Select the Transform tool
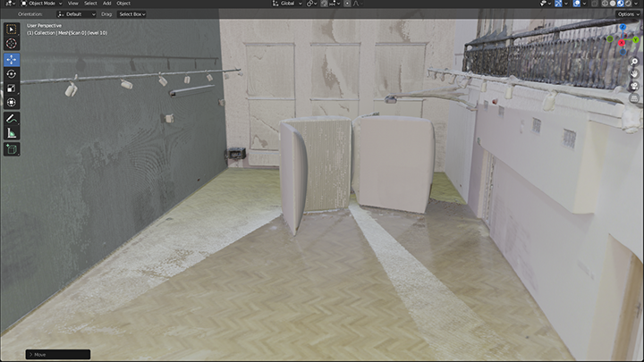Image resolution: width=644 pixels, height=362 pixels. (x=12, y=103)
